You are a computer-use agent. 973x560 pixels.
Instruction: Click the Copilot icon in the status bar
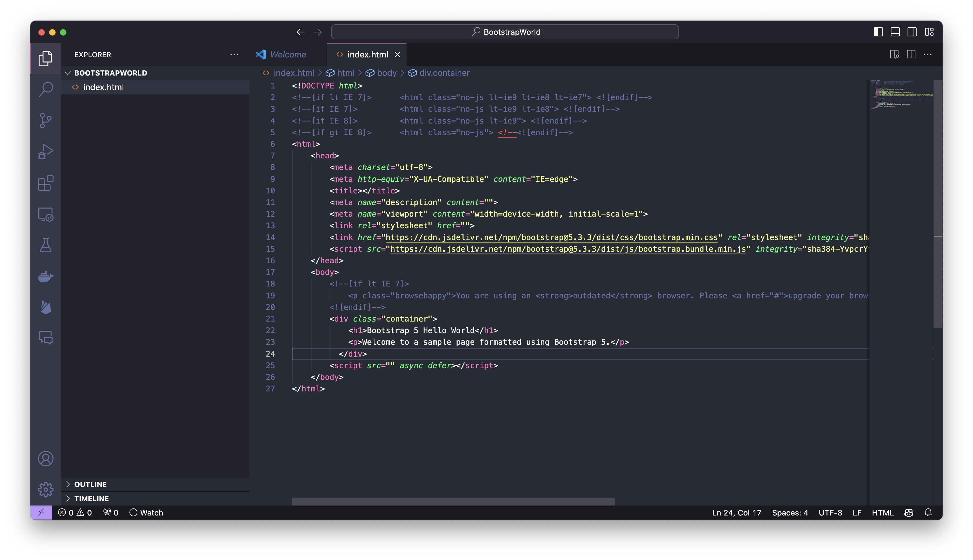click(908, 512)
